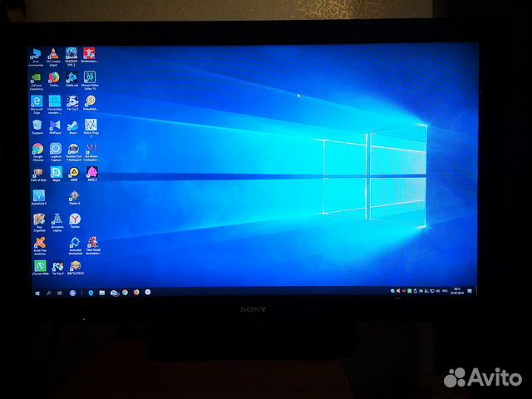
Task: Open the Diablo III shortcut
Action: pyautogui.click(x=74, y=198)
